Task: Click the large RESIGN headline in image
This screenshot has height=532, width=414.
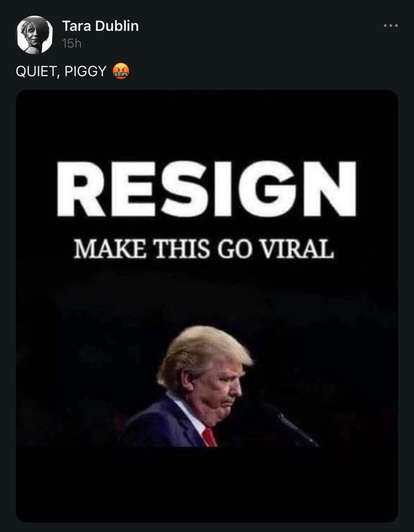Action: tap(207, 189)
